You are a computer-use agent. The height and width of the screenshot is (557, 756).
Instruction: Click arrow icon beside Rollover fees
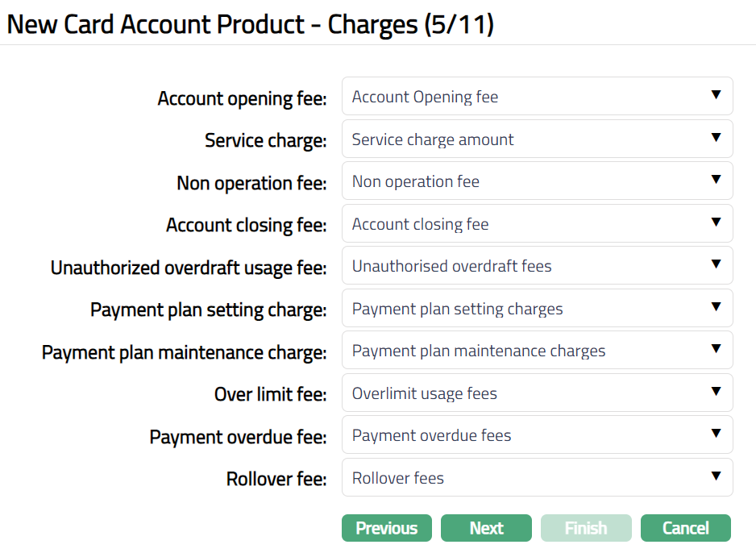(716, 476)
